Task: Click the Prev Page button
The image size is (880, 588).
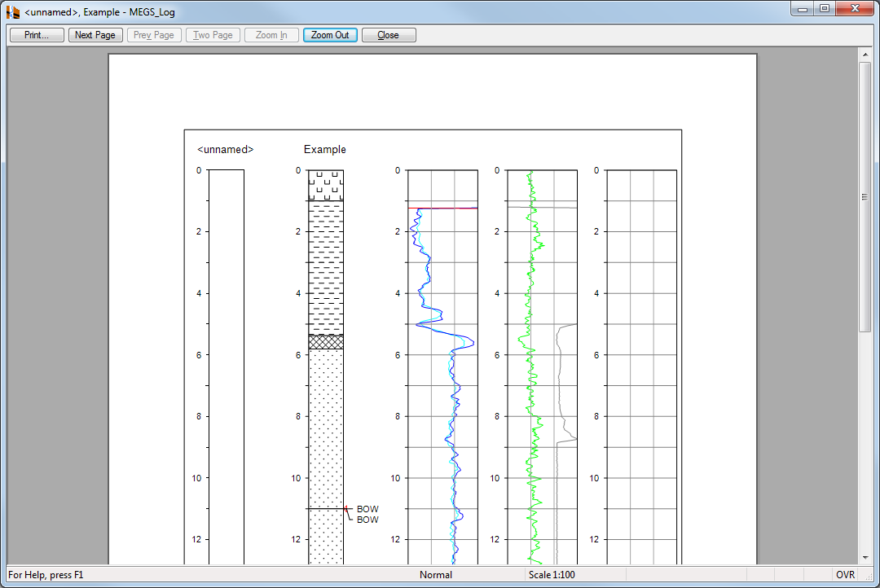Action: click(x=154, y=35)
